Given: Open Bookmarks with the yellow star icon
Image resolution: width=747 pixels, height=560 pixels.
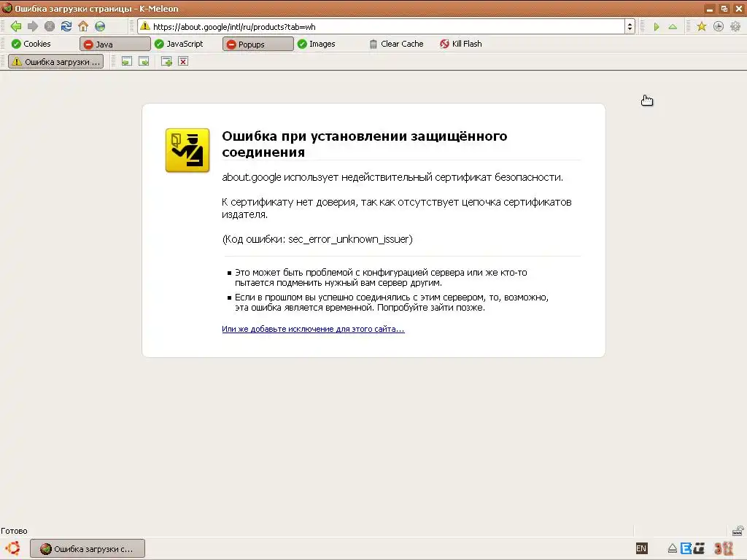Looking at the screenshot, I should click(701, 27).
